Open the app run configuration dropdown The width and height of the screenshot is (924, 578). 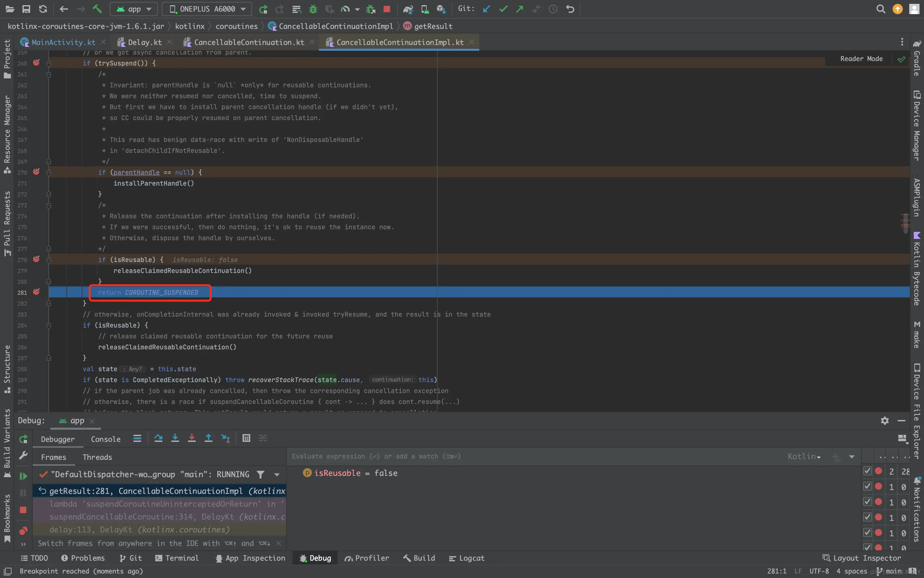(x=134, y=9)
